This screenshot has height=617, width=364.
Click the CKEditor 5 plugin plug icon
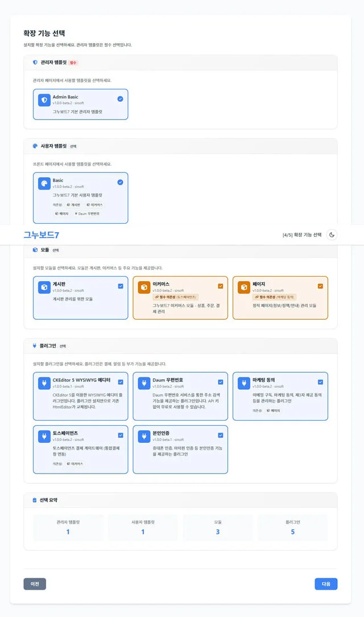tap(44, 383)
